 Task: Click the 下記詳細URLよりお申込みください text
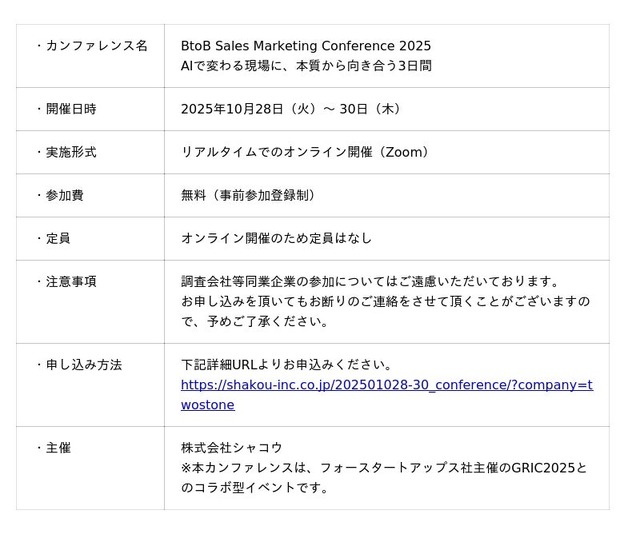(x=287, y=365)
